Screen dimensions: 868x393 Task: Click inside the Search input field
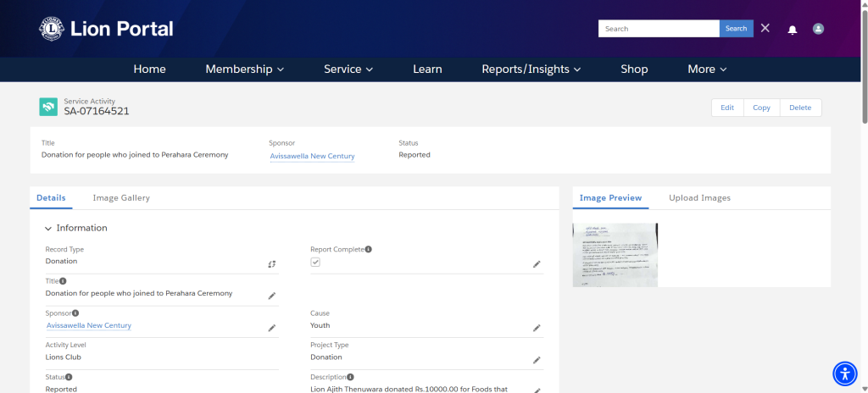[x=659, y=28]
